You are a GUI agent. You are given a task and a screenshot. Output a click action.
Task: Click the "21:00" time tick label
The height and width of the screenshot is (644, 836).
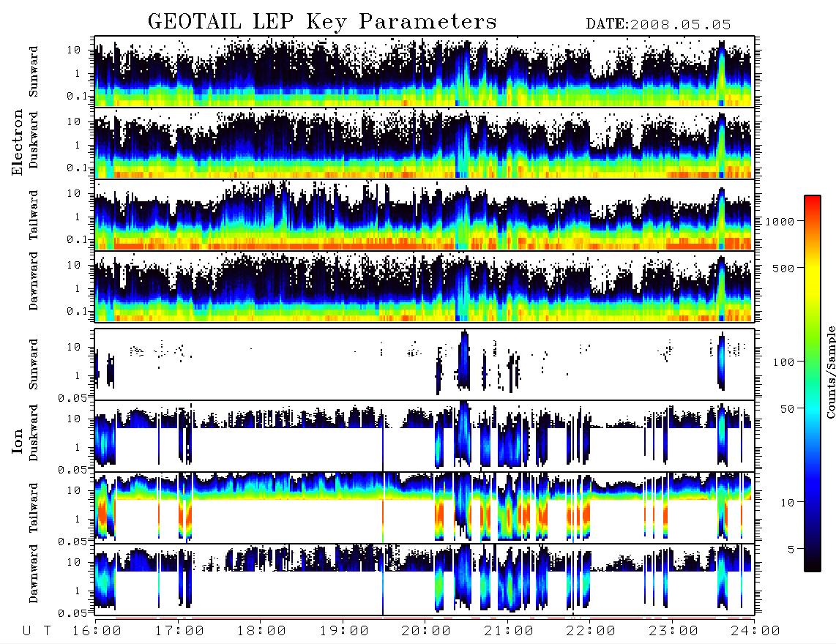tap(509, 631)
